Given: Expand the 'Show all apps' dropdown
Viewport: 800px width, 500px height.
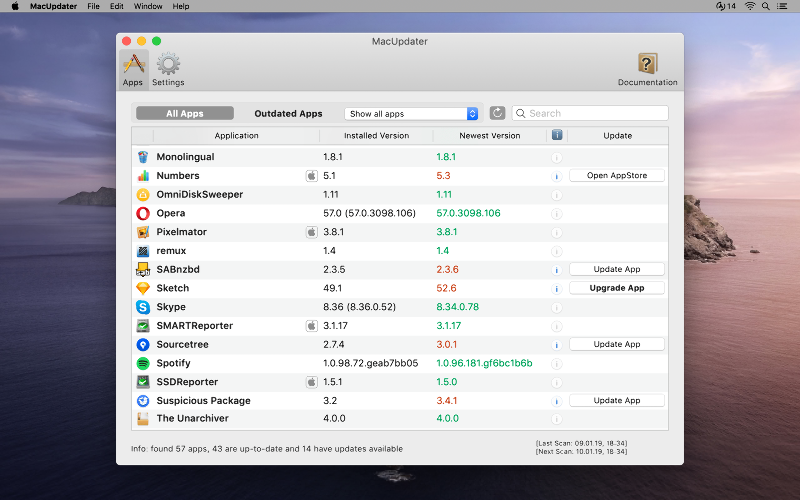Looking at the screenshot, I should point(412,114).
